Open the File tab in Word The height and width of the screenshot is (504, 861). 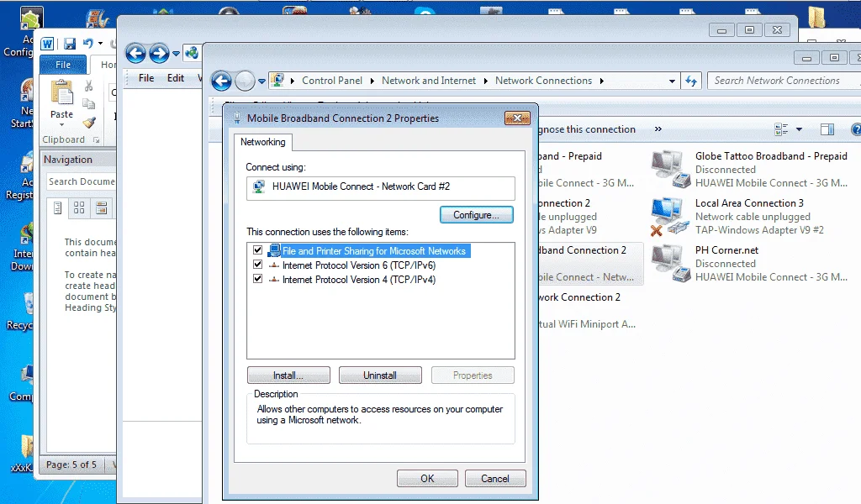tap(63, 65)
